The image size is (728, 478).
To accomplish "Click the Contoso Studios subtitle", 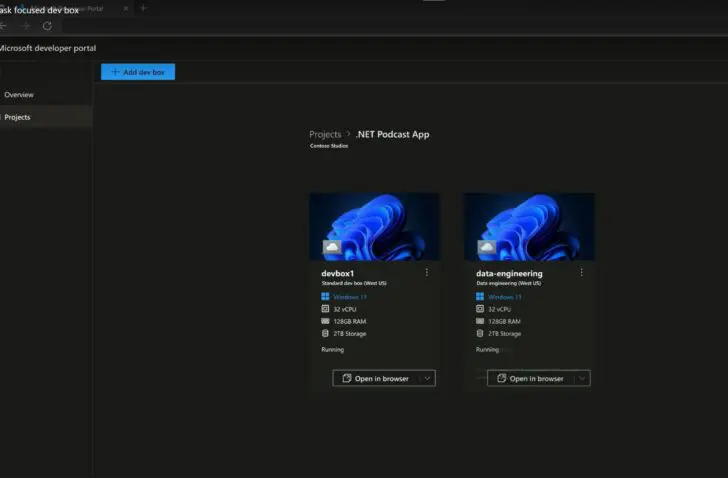I will click(329, 146).
